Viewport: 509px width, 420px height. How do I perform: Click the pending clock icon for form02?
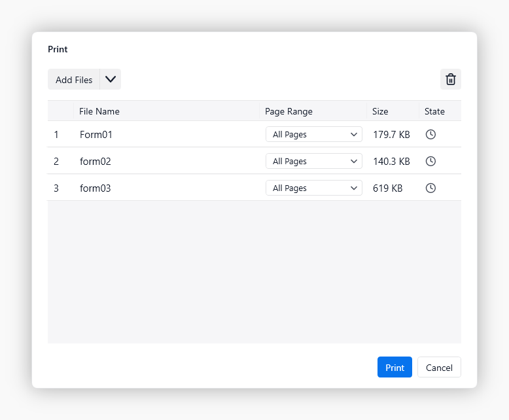(x=430, y=161)
